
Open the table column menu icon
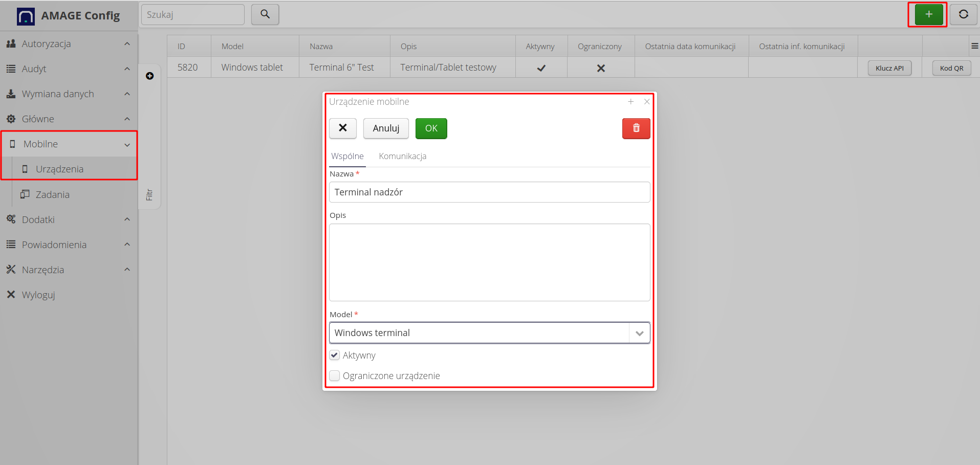point(974,46)
